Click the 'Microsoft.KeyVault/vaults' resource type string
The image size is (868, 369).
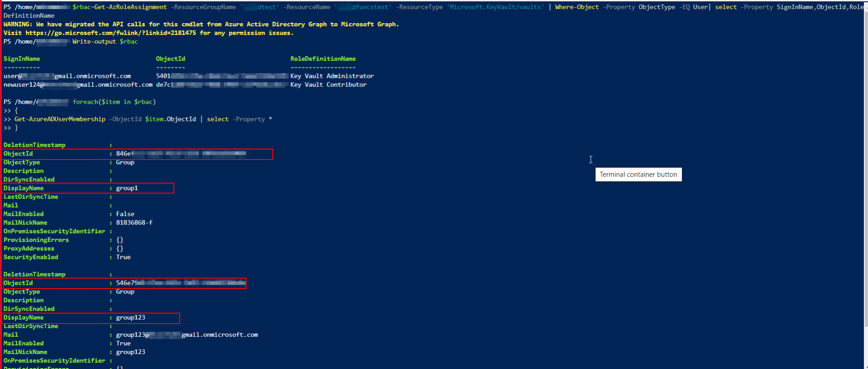coord(497,7)
